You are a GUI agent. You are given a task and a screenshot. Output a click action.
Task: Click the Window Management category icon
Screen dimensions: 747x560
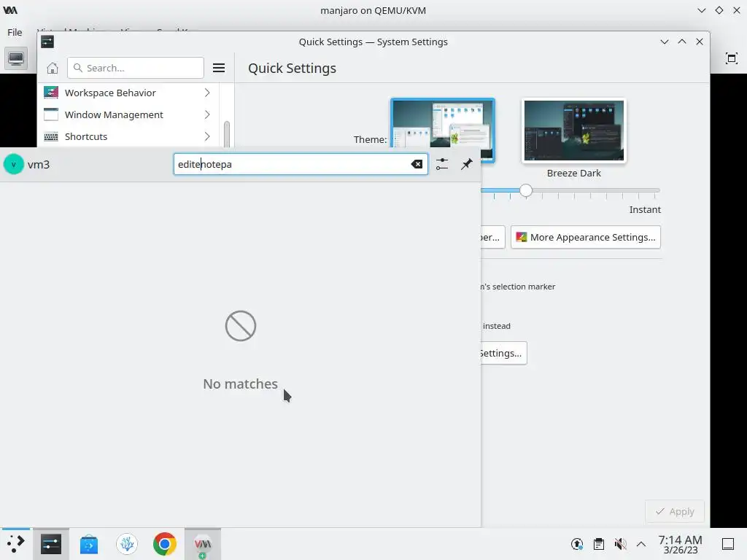(x=51, y=114)
